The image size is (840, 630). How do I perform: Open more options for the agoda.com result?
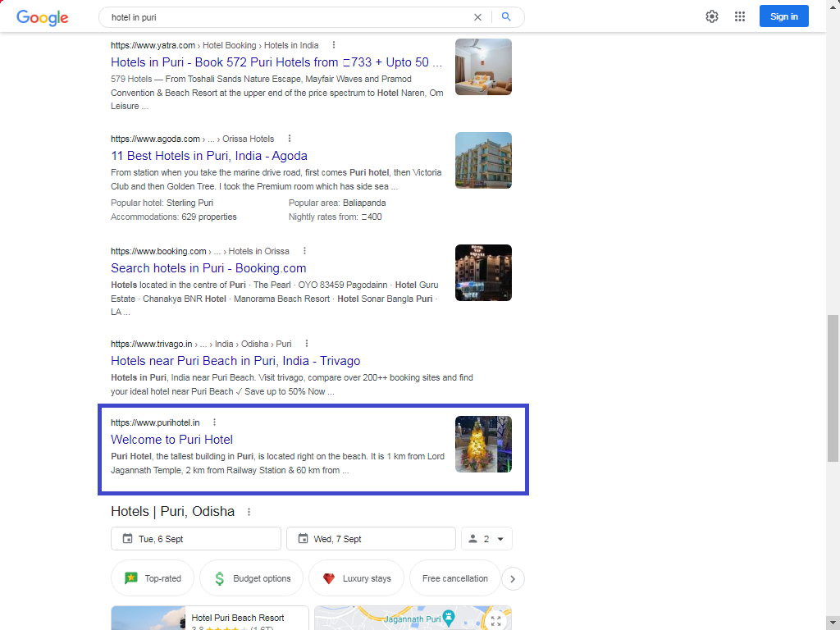(290, 138)
